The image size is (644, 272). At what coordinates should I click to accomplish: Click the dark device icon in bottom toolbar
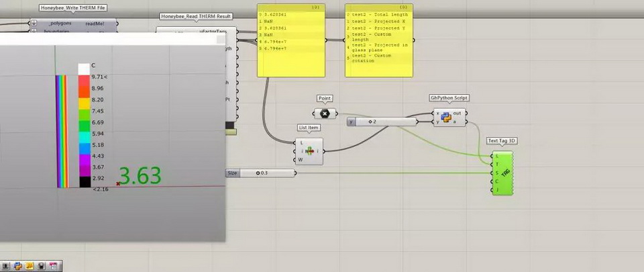coord(42,266)
